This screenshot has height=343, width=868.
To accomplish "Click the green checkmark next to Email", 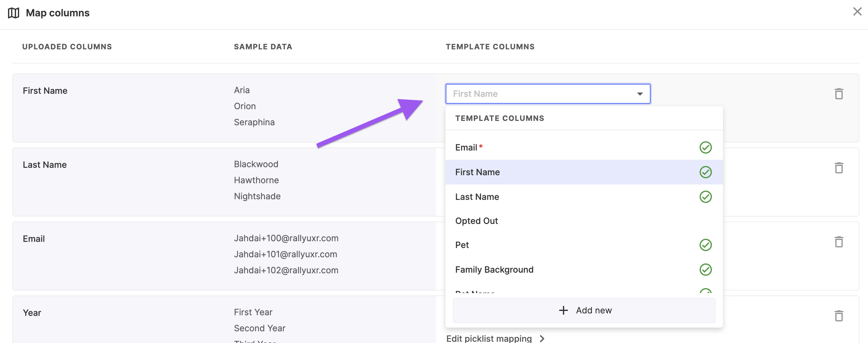I will coord(705,147).
